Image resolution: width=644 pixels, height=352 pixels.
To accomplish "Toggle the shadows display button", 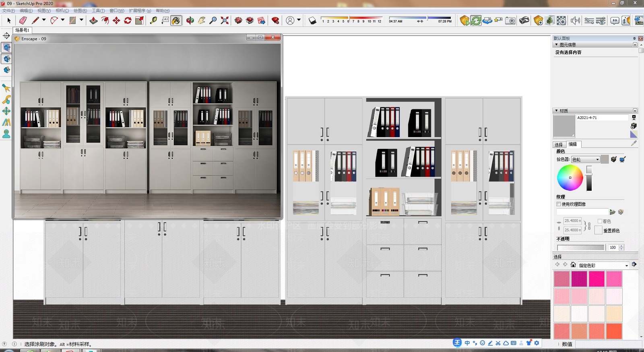I will pyautogui.click(x=312, y=21).
